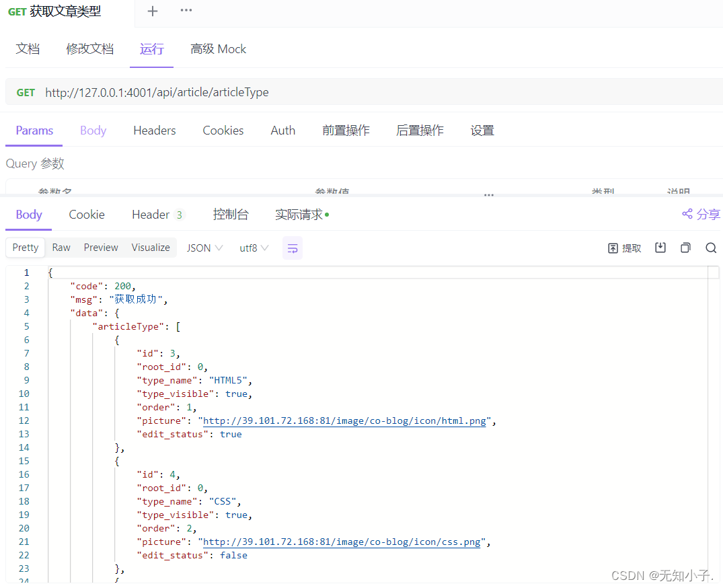Viewport: 723px width, 588px height.
Task: Open the response Header 3 tab
Action: click(157, 215)
